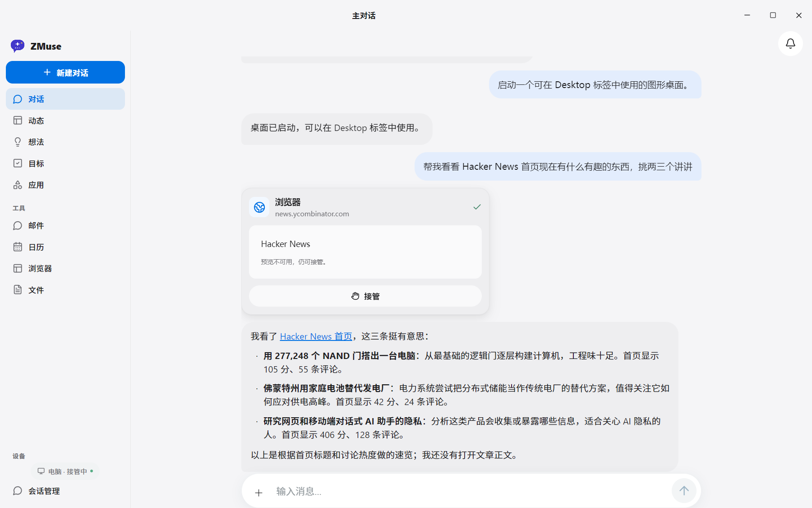Open 会话管理 at sidebar bottom
The image size is (812, 508).
[65, 491]
